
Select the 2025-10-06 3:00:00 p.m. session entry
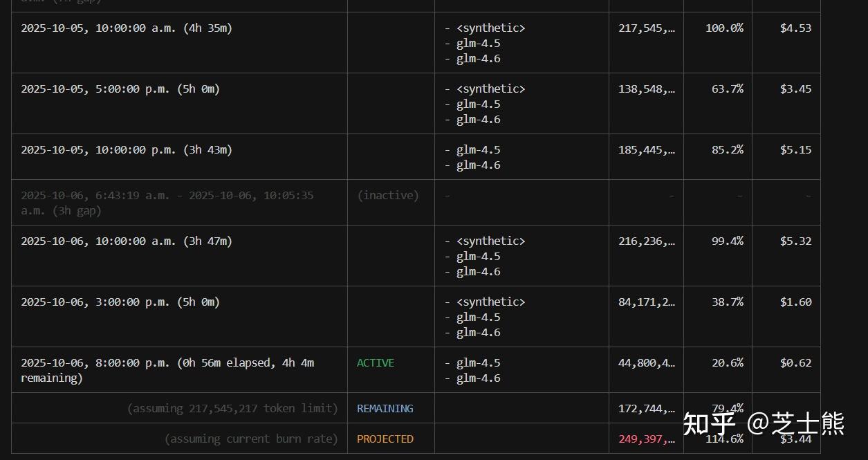click(120, 302)
